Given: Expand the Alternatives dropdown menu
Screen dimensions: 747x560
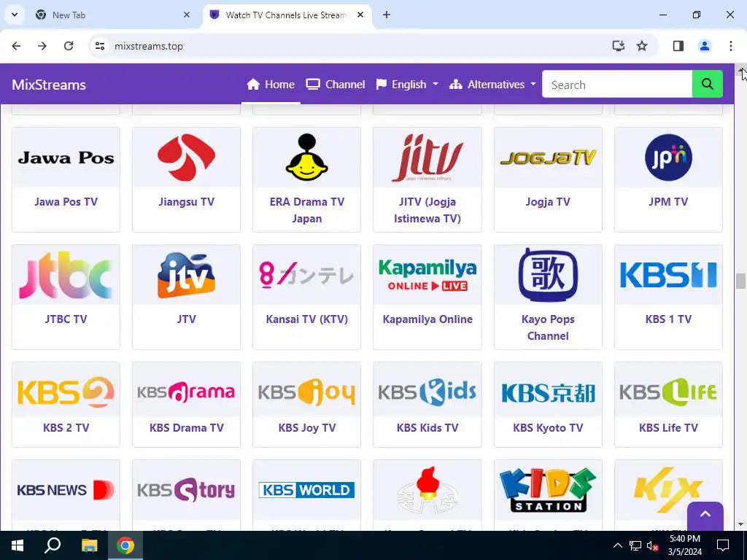Looking at the screenshot, I should coord(492,85).
